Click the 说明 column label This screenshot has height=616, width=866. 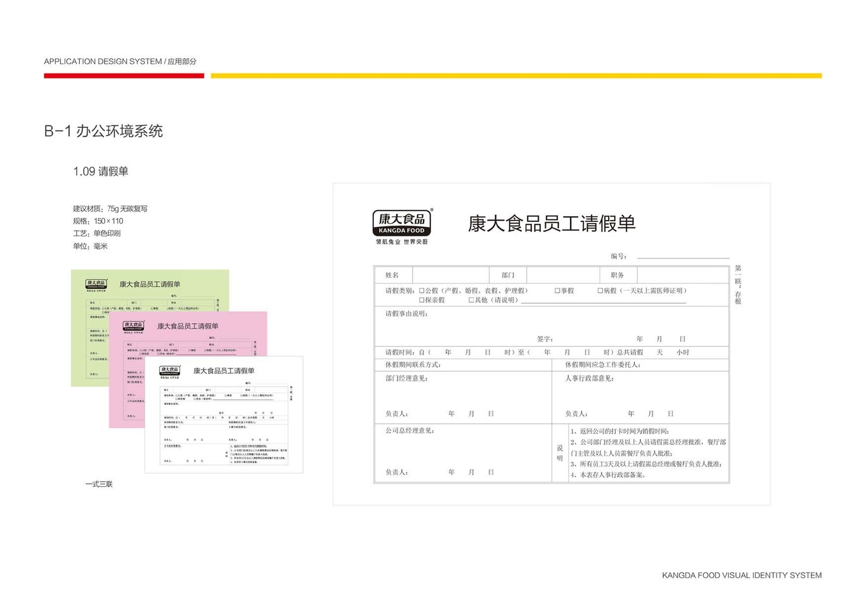[560, 453]
